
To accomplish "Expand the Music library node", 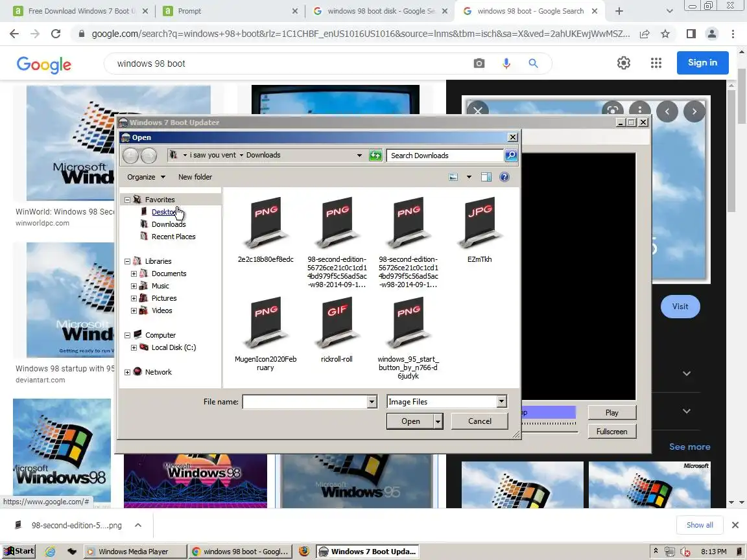I will coord(134,286).
